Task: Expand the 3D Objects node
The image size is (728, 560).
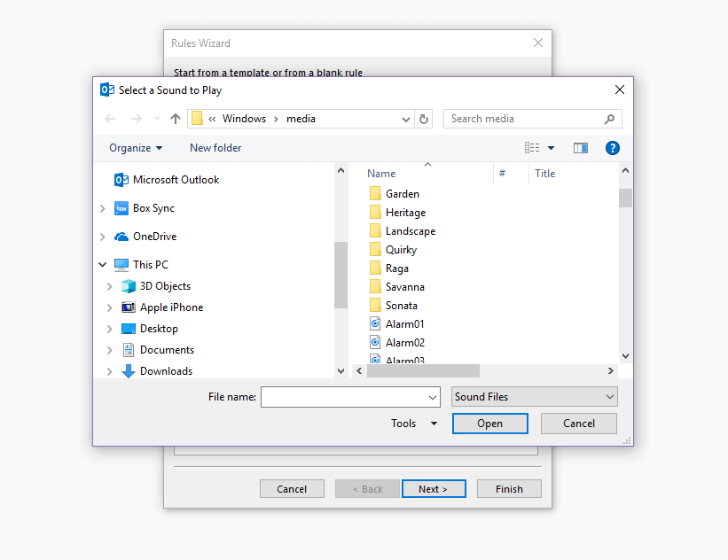Action: tap(110, 287)
